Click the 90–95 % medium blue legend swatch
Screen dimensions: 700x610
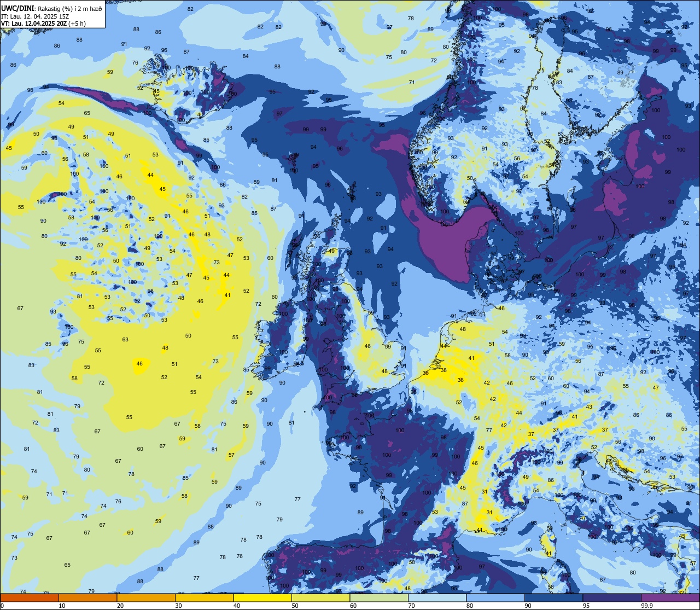(553, 597)
